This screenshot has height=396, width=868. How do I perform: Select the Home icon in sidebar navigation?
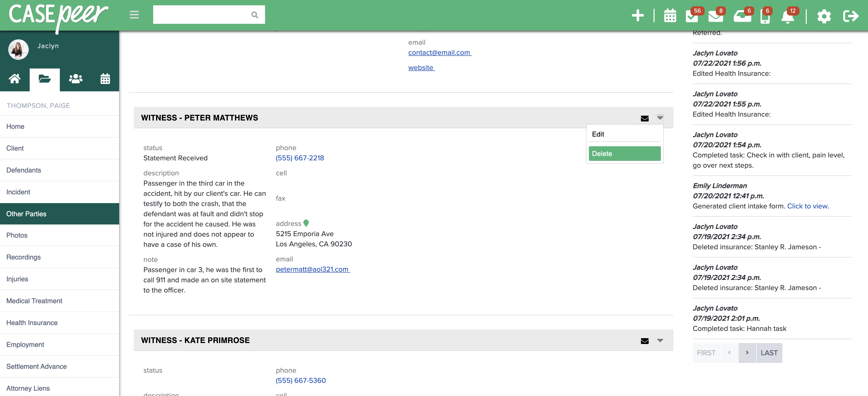pos(15,79)
